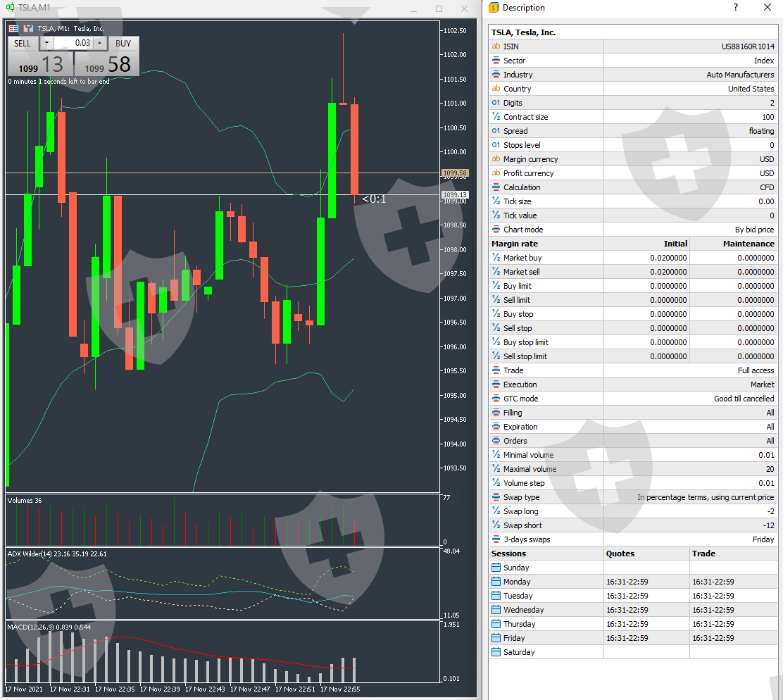783x700 pixels.
Task: Select the 'United States' country value
Action: pyautogui.click(x=751, y=88)
